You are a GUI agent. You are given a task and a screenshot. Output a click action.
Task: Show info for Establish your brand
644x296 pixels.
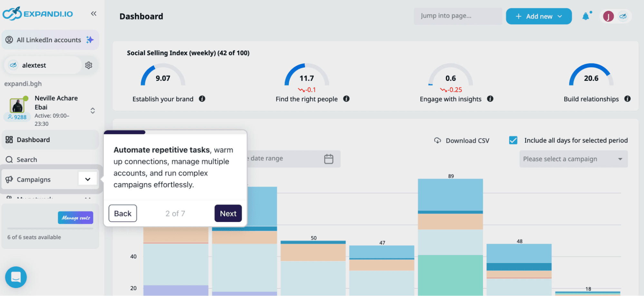coord(202,99)
